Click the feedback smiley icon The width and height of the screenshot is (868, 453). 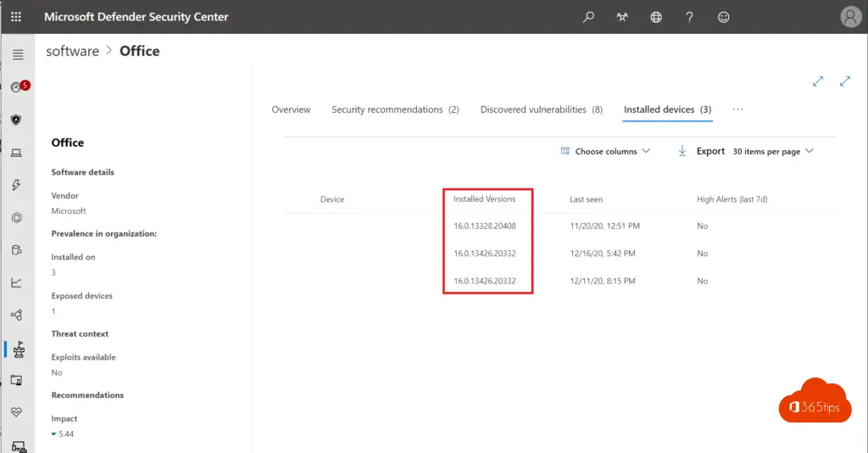tap(724, 17)
